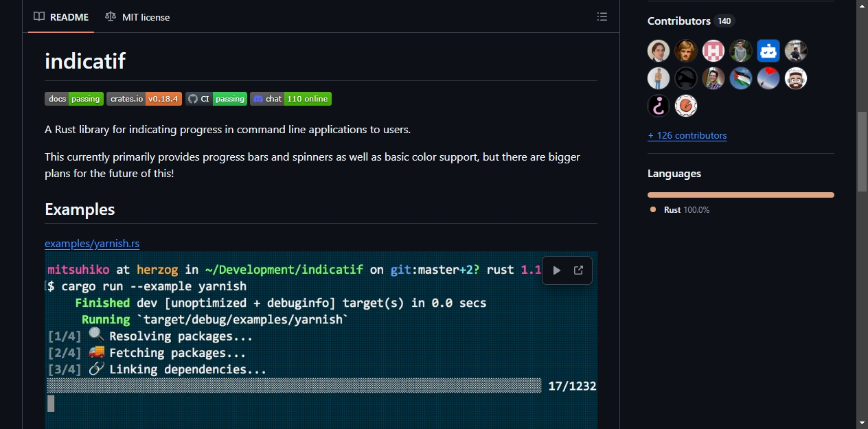Click the chat 110 online badge
Image resolution: width=868 pixels, height=429 pixels.
point(290,99)
